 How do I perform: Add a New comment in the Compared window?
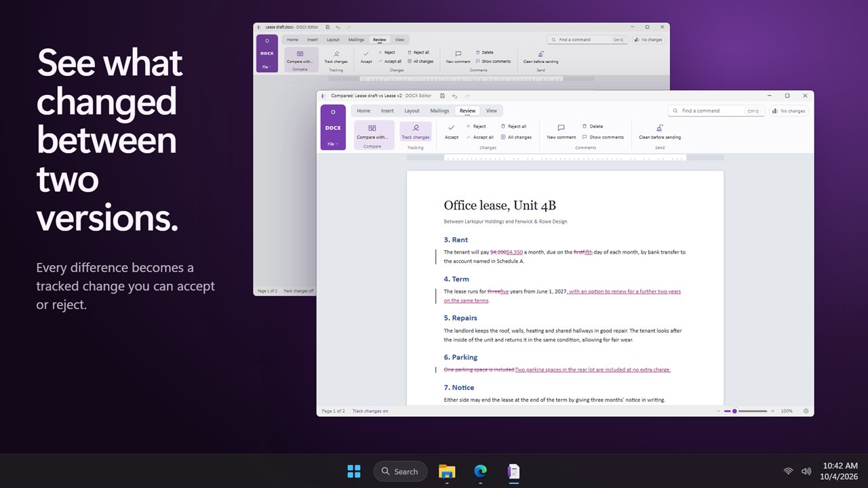pos(561,131)
